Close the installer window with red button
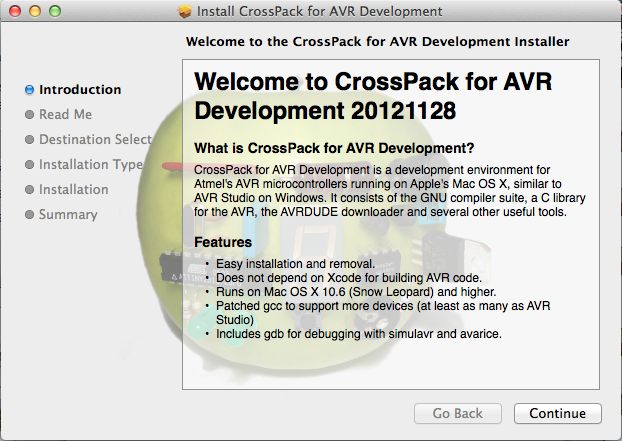The height and width of the screenshot is (441, 622). click(x=15, y=11)
